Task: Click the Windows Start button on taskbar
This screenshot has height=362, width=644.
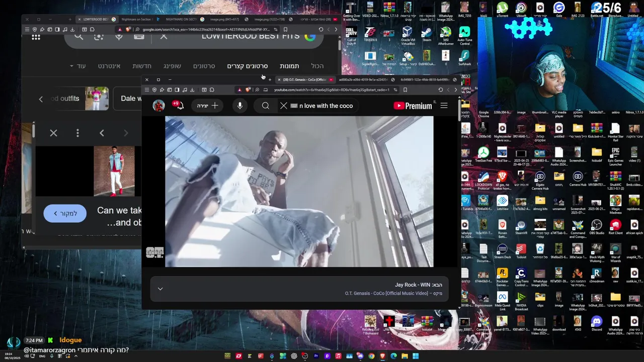Action: click(x=416, y=356)
